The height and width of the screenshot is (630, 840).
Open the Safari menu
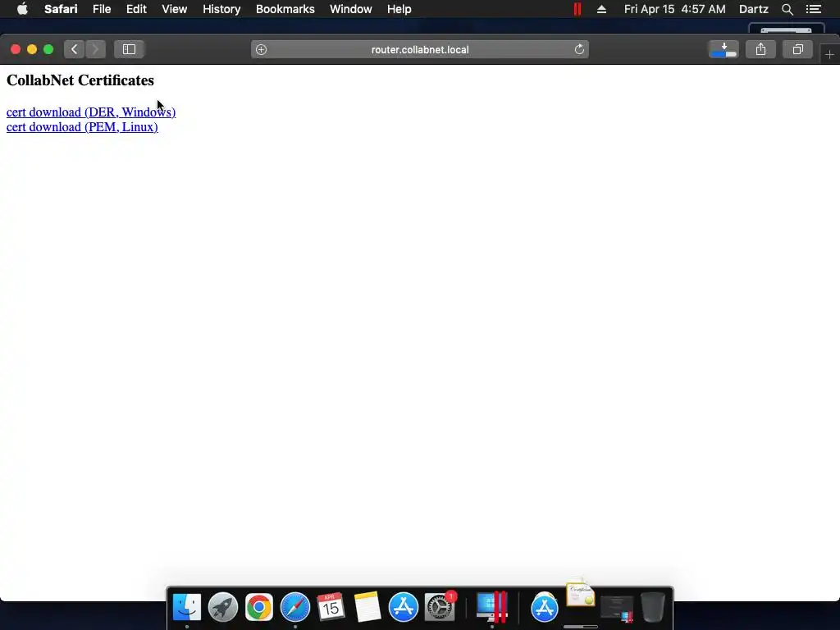(61, 9)
